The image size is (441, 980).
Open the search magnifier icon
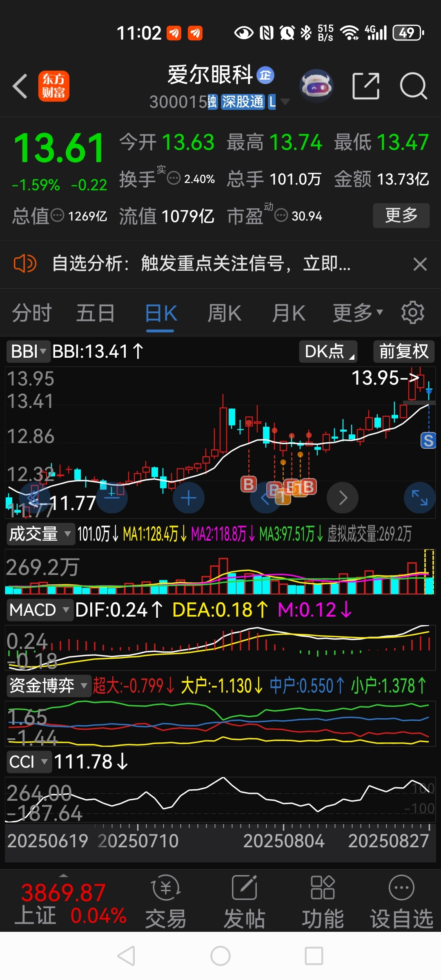pos(413,86)
